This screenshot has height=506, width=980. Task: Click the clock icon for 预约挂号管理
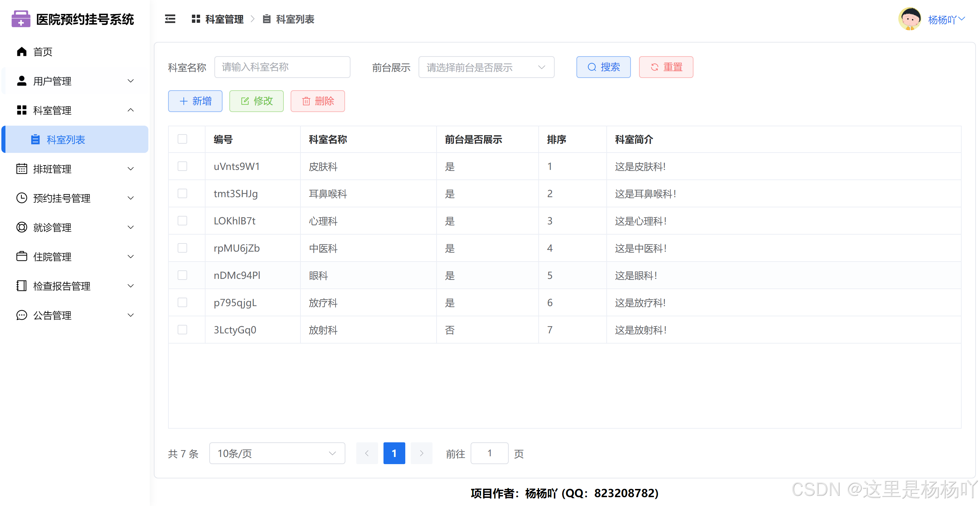click(x=22, y=198)
